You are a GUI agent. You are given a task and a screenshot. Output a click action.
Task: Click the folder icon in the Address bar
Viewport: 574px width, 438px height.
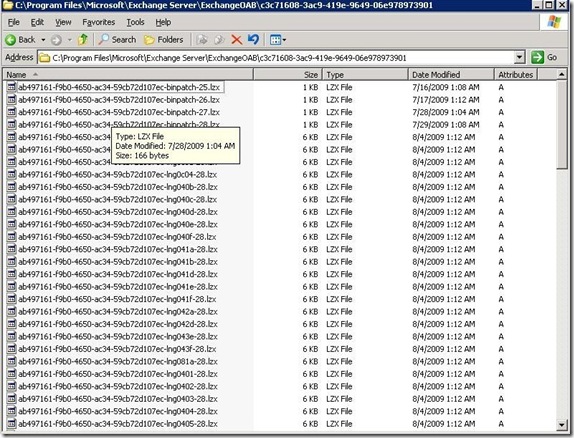(x=45, y=58)
